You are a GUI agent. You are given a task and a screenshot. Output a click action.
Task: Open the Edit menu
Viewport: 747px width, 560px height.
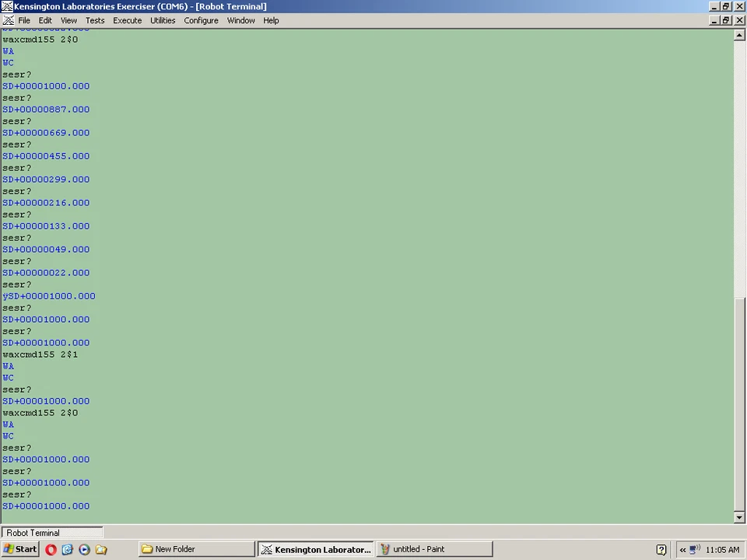tap(45, 20)
